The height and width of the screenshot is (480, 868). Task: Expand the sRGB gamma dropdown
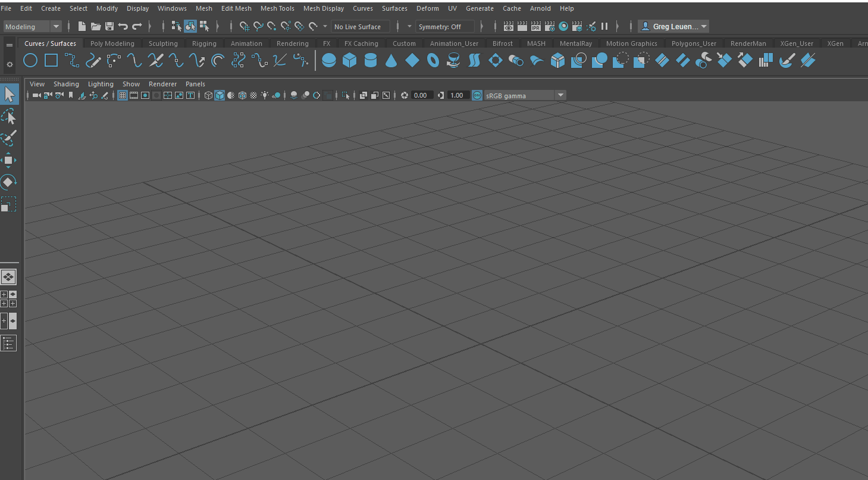(560, 95)
